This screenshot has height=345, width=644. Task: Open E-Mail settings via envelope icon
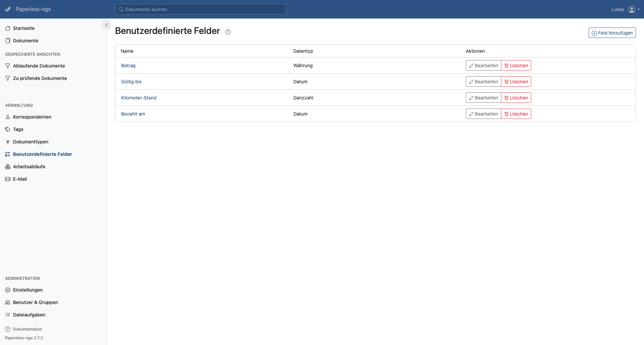[7, 179]
